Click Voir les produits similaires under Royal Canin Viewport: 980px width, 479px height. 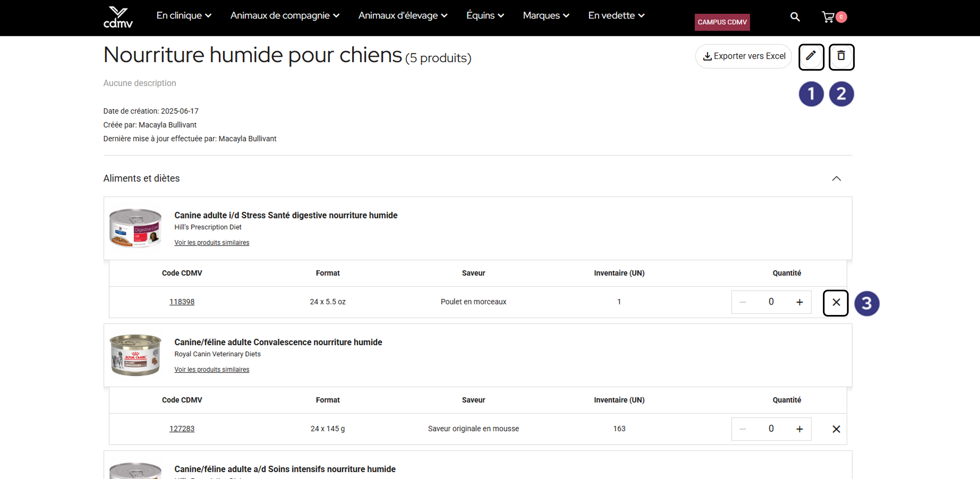coord(212,369)
